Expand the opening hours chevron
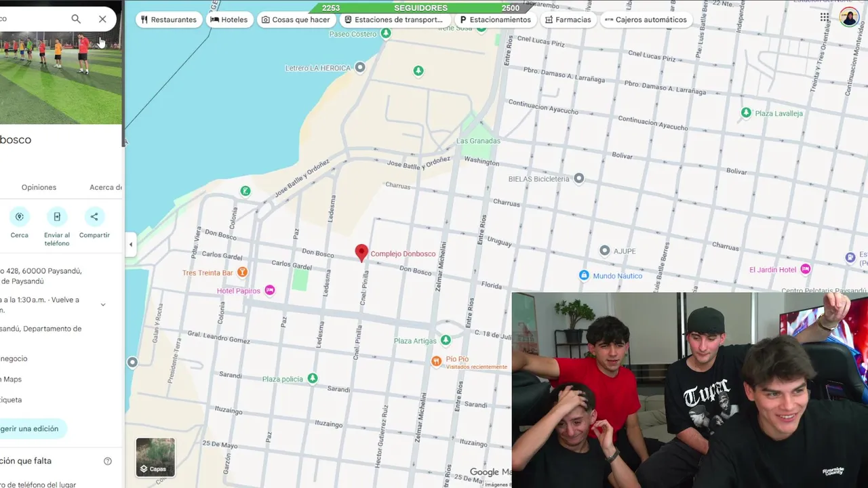Image resolution: width=868 pixels, height=488 pixels. 103,304
